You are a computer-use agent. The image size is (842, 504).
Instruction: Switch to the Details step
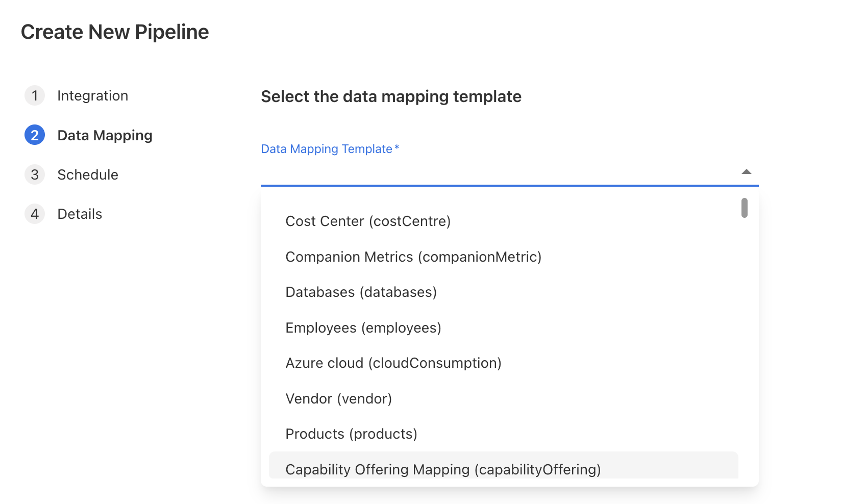(x=80, y=214)
